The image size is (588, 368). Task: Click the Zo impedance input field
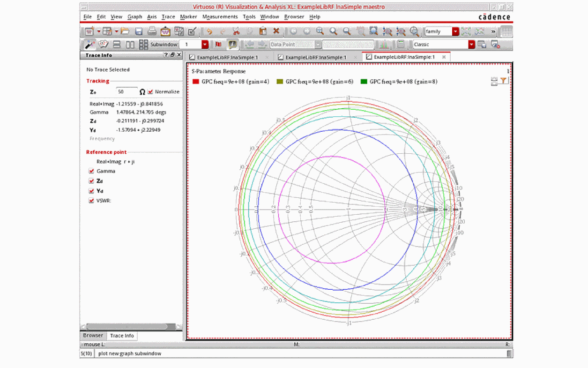(x=127, y=92)
